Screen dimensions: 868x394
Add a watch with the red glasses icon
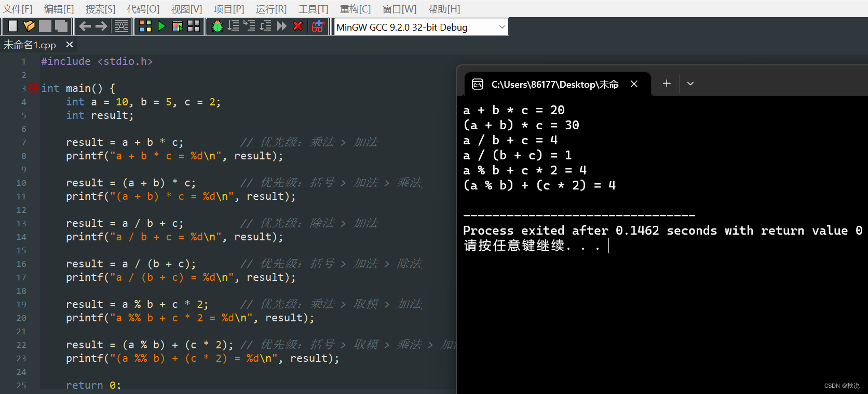tap(318, 26)
